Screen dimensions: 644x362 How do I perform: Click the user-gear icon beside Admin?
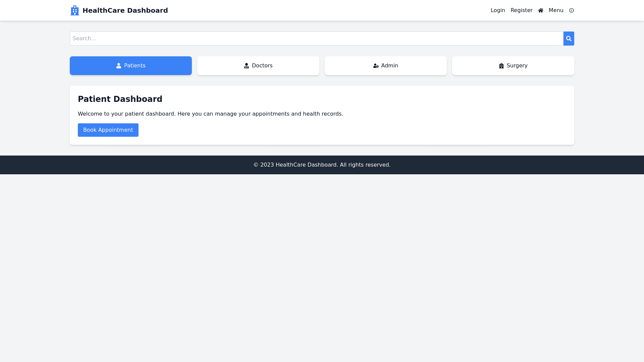[x=376, y=66]
